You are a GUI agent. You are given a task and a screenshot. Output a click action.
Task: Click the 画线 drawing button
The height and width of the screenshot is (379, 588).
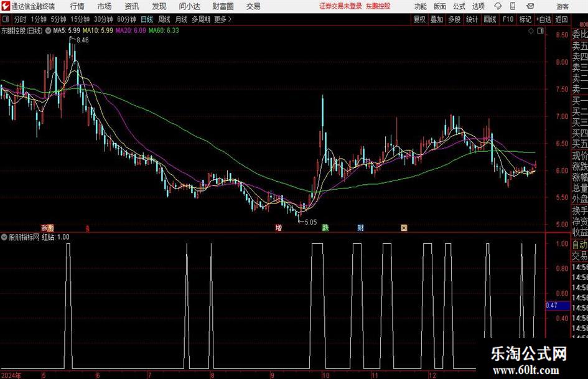pyautogui.click(x=490, y=19)
